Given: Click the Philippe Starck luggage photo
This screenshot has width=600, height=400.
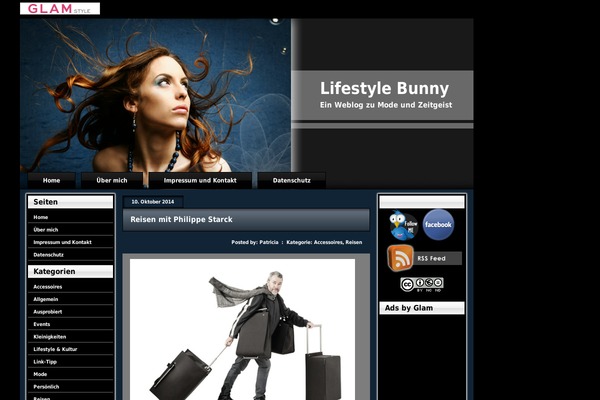Looking at the screenshot, I should [x=242, y=330].
